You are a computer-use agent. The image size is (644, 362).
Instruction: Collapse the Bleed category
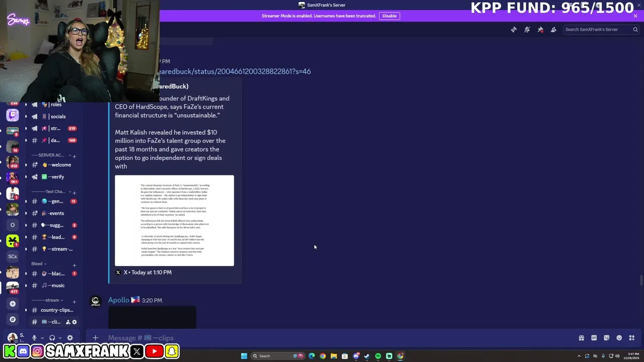pos(39,264)
